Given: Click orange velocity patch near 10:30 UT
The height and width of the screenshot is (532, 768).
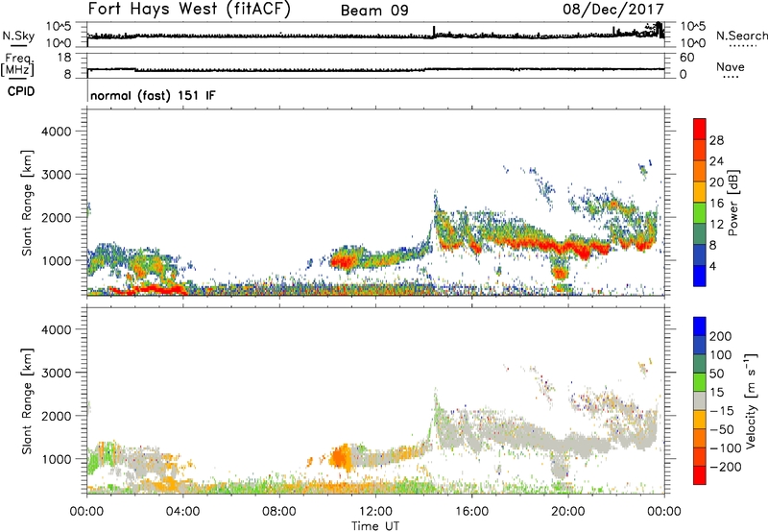Looking at the screenshot, I should click(341, 457).
